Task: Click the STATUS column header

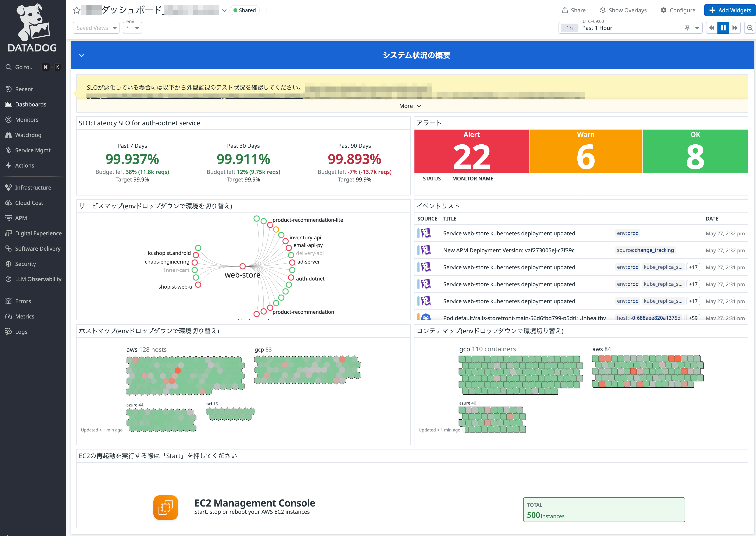Action: pos(432,179)
